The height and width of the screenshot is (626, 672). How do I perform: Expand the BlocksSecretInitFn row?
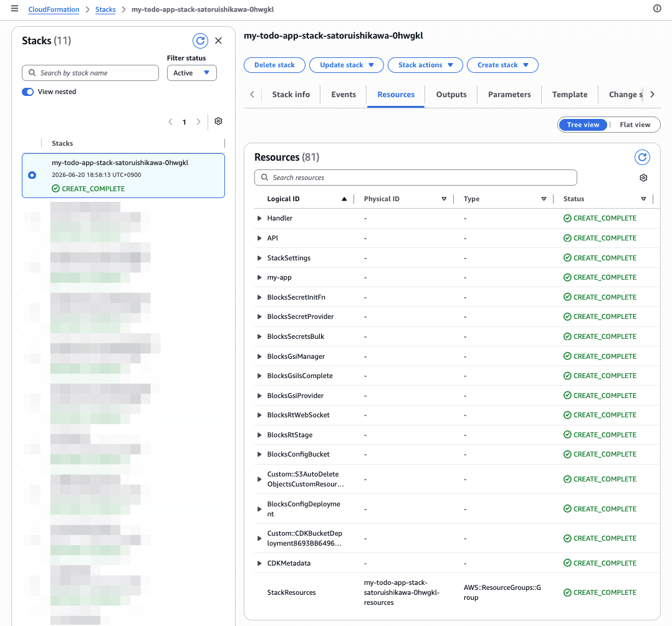tap(259, 297)
